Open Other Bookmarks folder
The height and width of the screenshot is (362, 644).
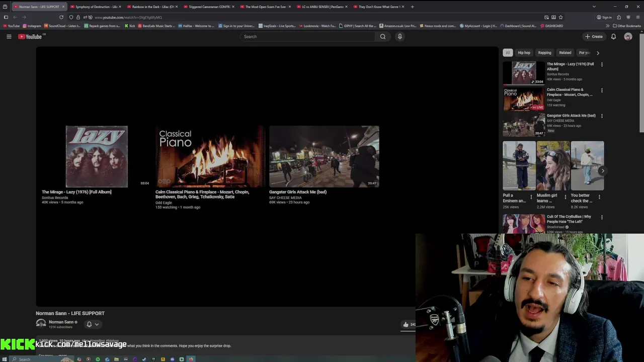coord(627,26)
